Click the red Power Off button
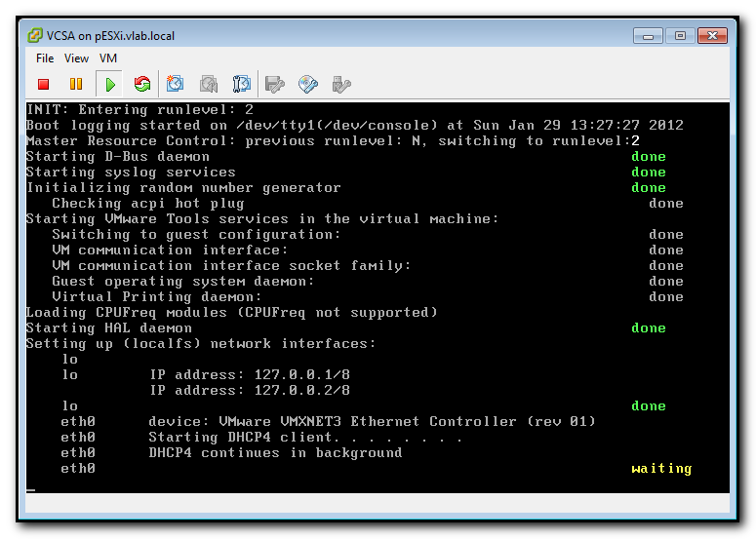This screenshot has width=756, height=539. pos(43,84)
